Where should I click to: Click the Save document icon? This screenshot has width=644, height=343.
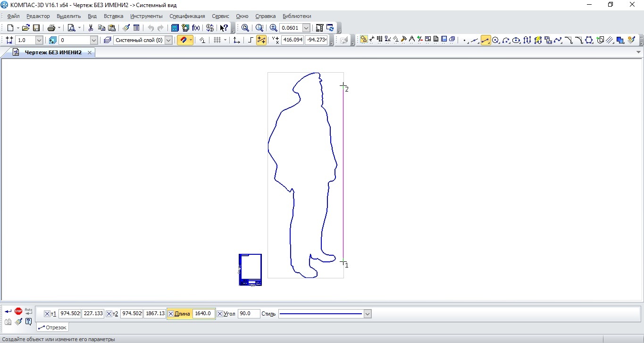point(36,28)
